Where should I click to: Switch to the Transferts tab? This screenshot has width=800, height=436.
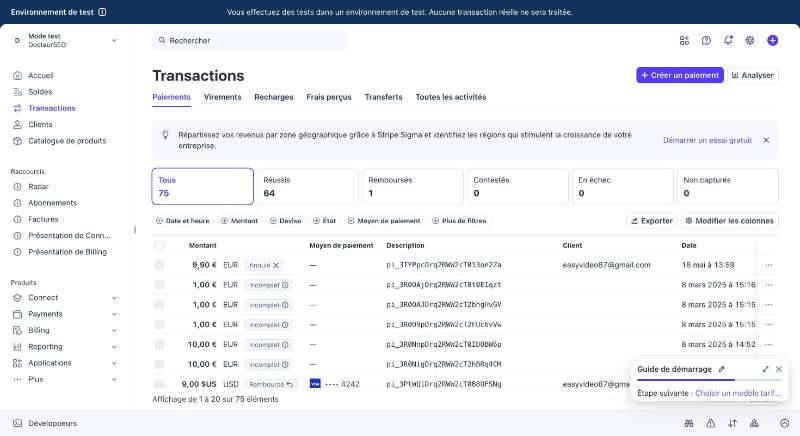pos(384,97)
